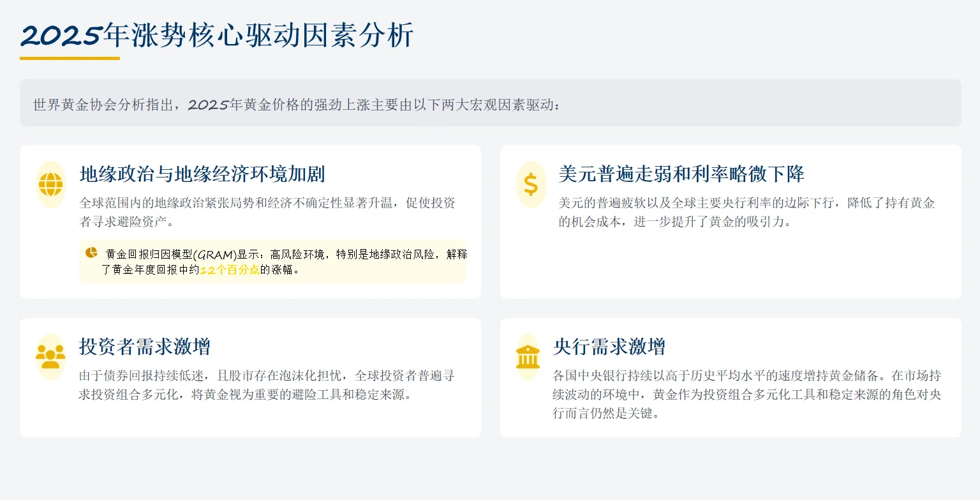Click the central bank building icon
This screenshot has height=500, width=980.
[528, 357]
